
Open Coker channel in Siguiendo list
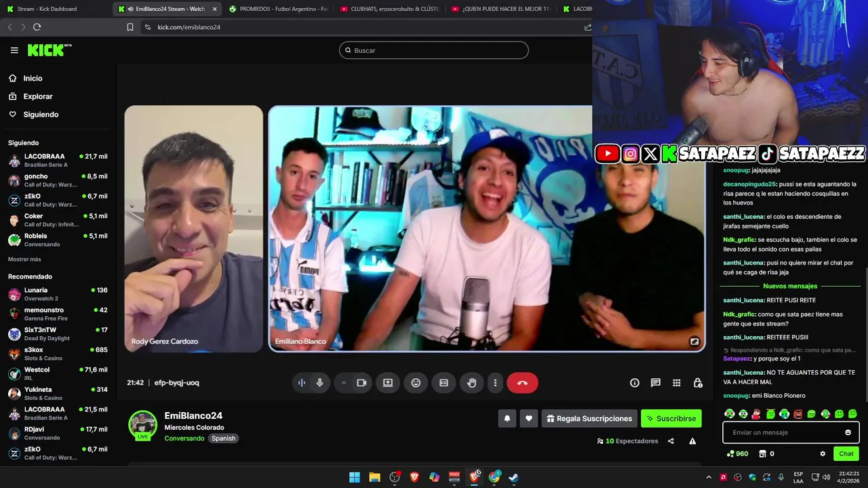pyautogui.click(x=58, y=220)
